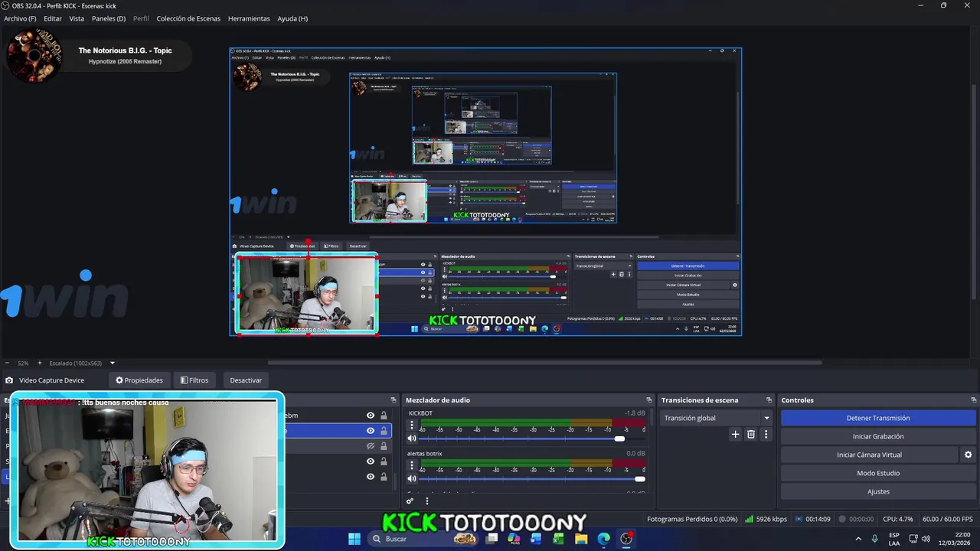Open the Herramientas menu
Screen dimensions: 980x551
point(249,18)
